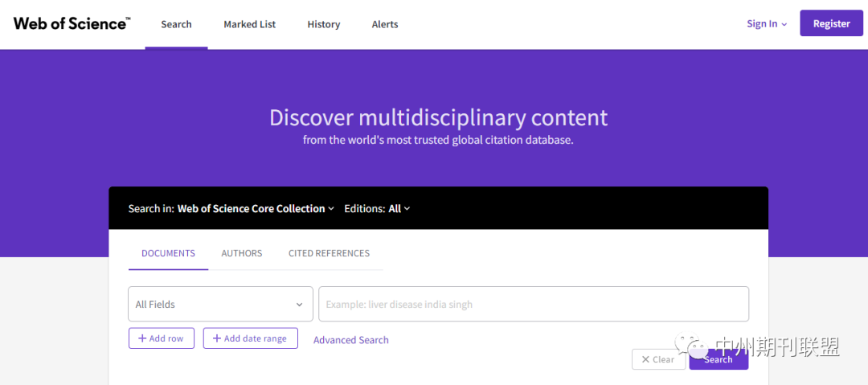868x385 pixels.
Task: Focus the search query input field
Action: coord(534,305)
